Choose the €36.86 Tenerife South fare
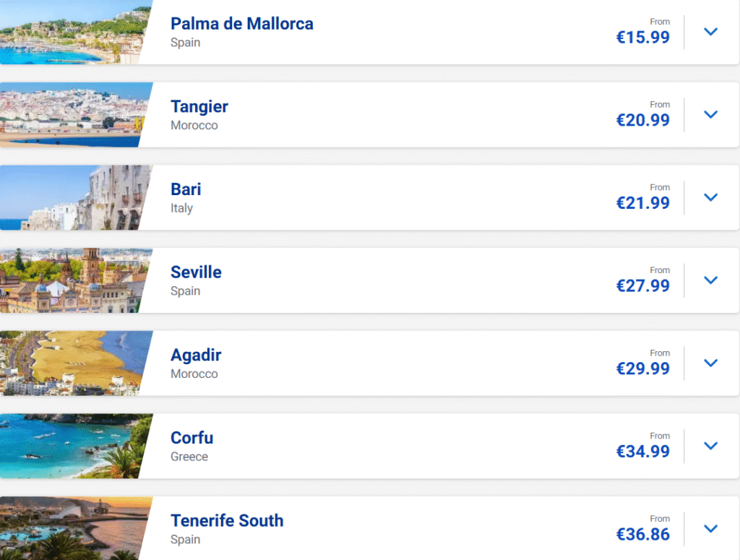The height and width of the screenshot is (560, 740). click(642, 535)
